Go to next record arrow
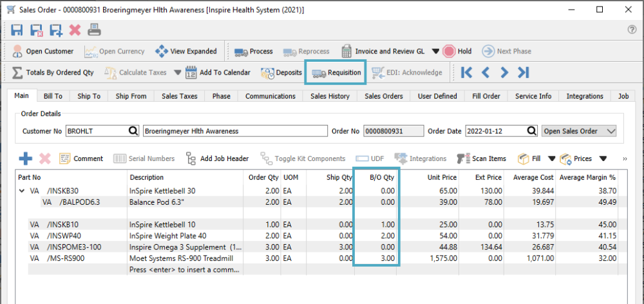 tap(504, 73)
